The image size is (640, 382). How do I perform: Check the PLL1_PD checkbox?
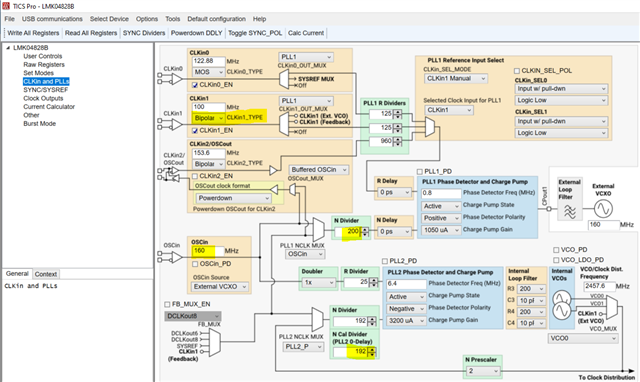420,171
